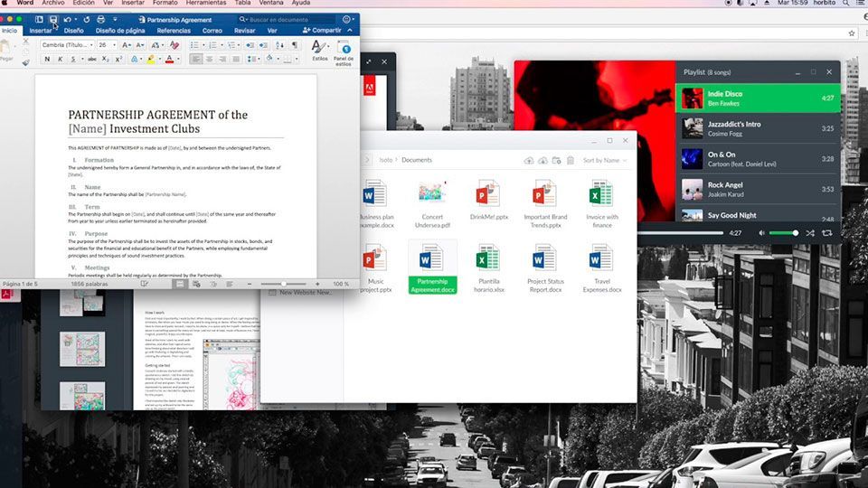Click the format painter brush icon

pos(25,62)
